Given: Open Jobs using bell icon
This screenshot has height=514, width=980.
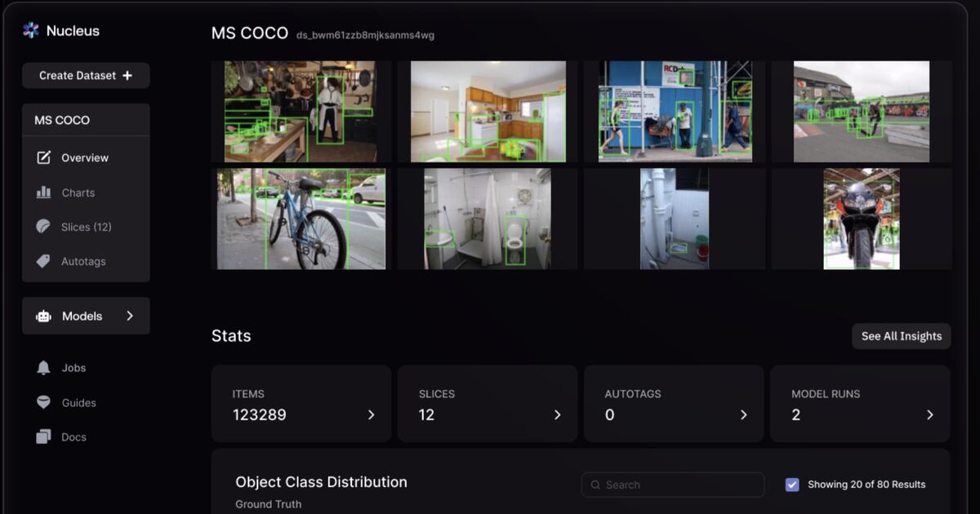Looking at the screenshot, I should point(44,368).
